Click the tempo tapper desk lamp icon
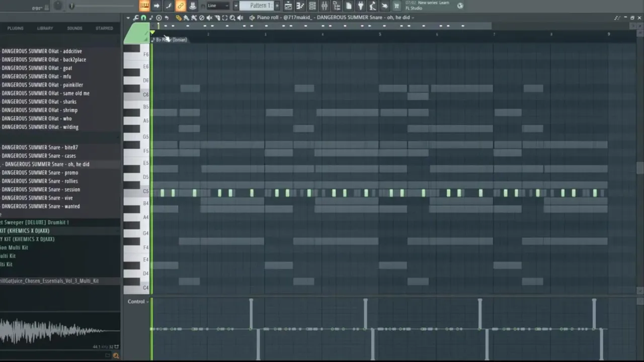This screenshot has width=644, height=362. tap(372, 6)
